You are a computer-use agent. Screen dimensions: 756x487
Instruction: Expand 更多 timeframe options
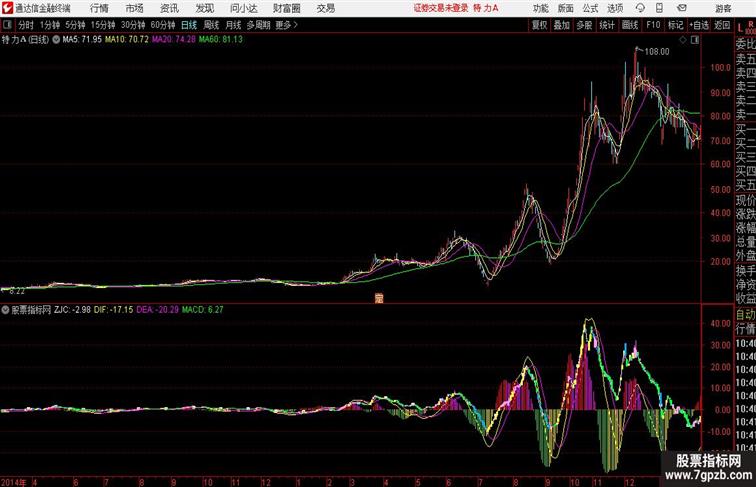tap(286, 25)
